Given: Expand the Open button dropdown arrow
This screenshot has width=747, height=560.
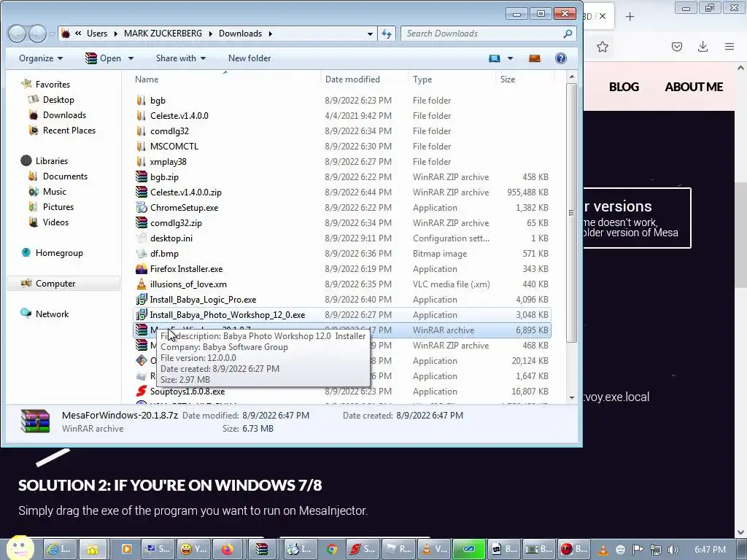Looking at the screenshot, I should click(131, 58).
